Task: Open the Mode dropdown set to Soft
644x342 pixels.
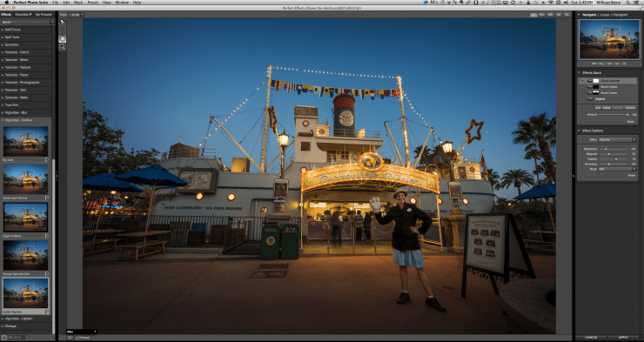Action: click(x=617, y=169)
